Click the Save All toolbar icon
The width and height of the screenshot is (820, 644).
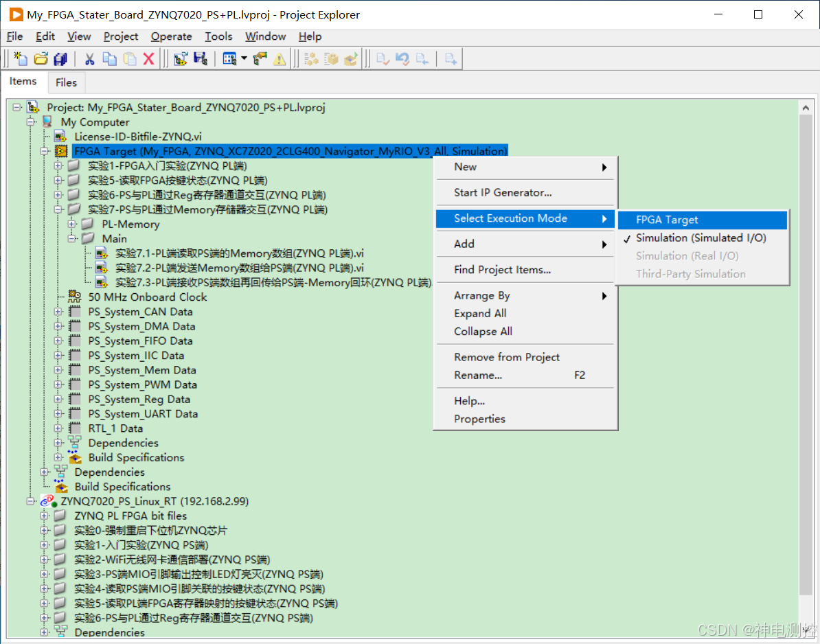tap(60, 58)
